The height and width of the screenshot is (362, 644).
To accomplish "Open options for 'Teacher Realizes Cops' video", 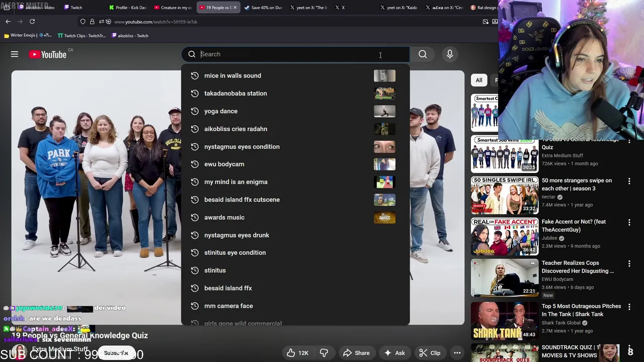I will 629,263.
